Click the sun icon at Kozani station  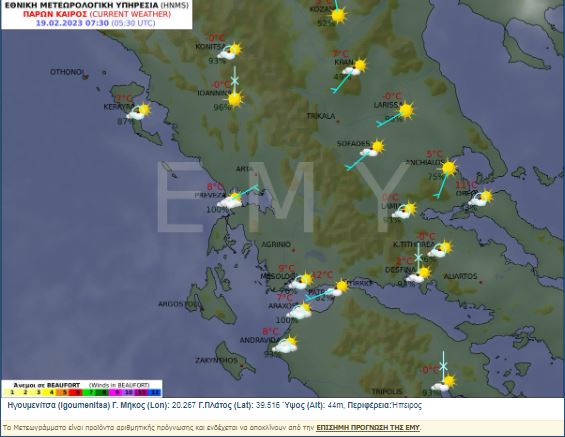[338, 15]
